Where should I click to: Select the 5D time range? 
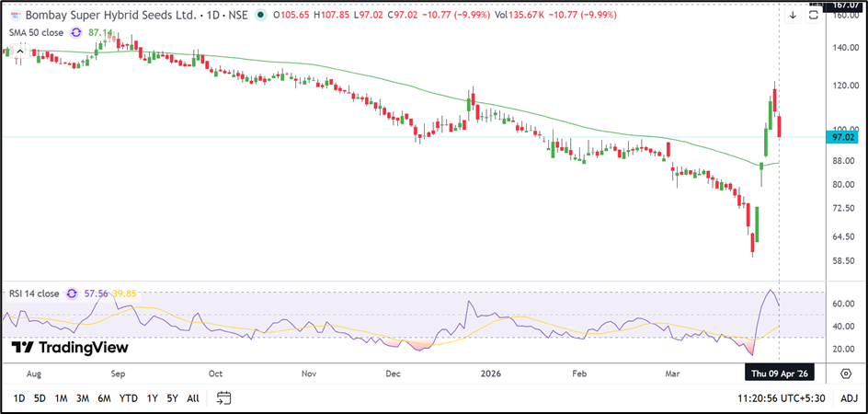click(40, 397)
